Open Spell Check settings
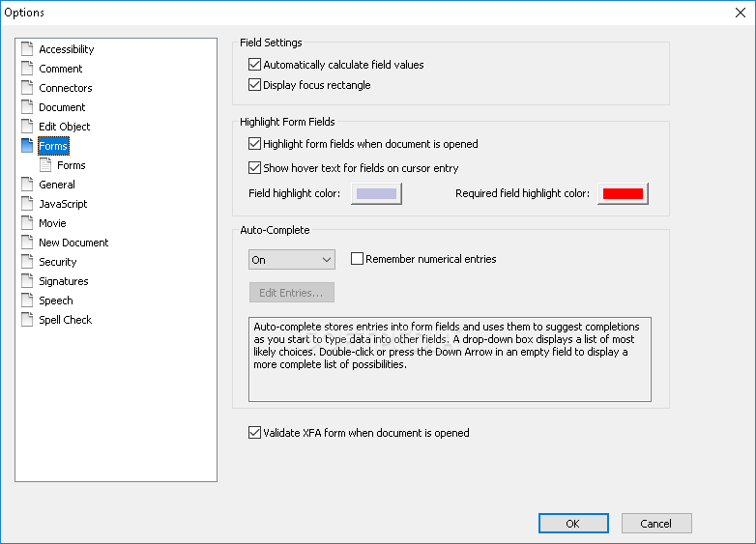 click(x=66, y=320)
